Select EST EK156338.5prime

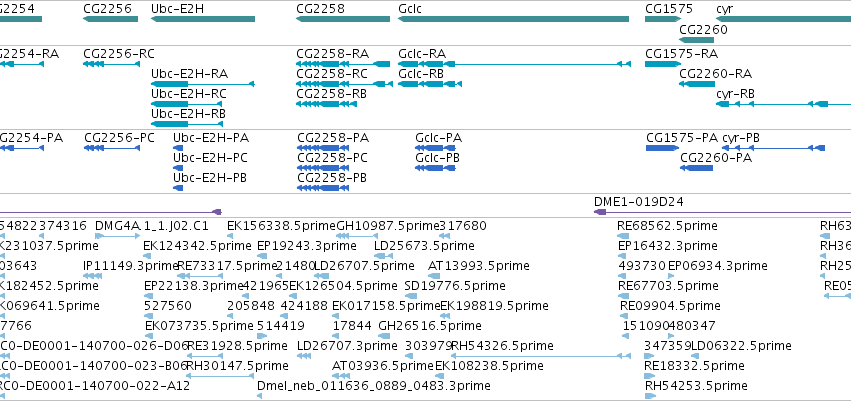(x=230, y=235)
